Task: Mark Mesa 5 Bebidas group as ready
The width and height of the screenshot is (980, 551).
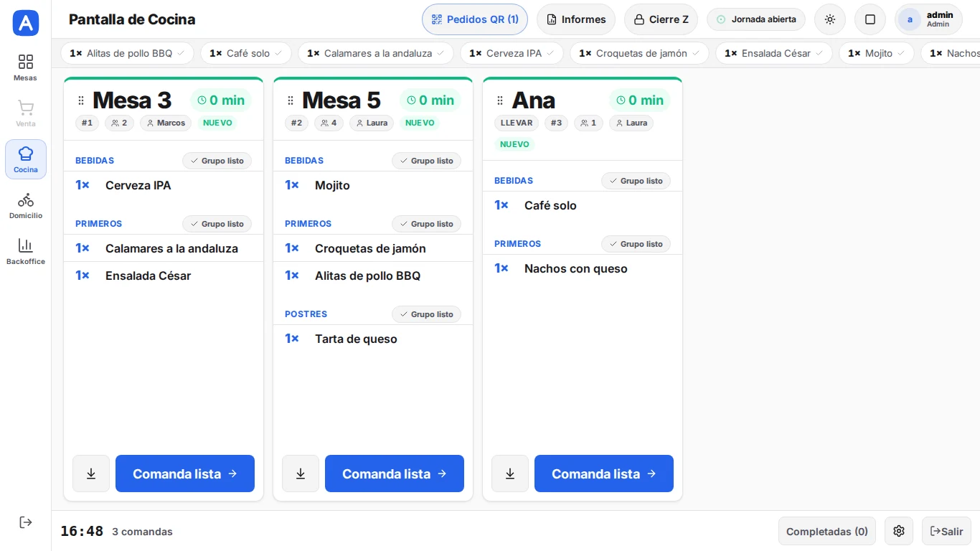Action: click(x=426, y=161)
